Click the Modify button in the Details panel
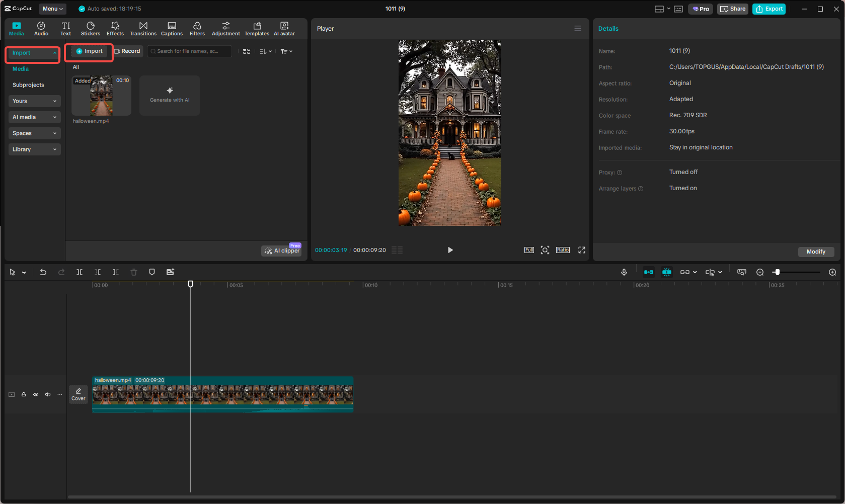 pos(816,251)
